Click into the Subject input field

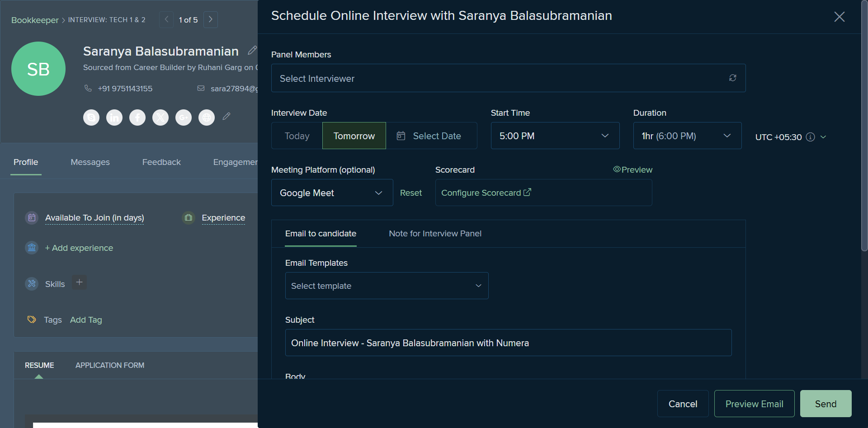click(x=508, y=343)
